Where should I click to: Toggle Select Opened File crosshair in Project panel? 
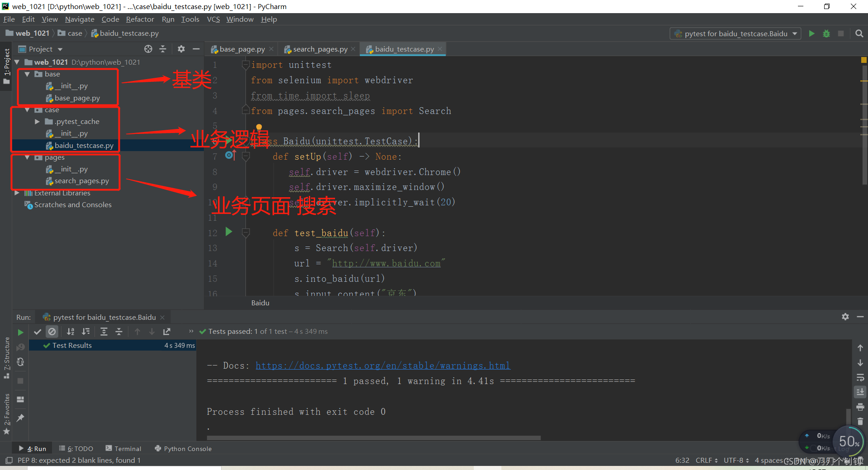[148, 49]
